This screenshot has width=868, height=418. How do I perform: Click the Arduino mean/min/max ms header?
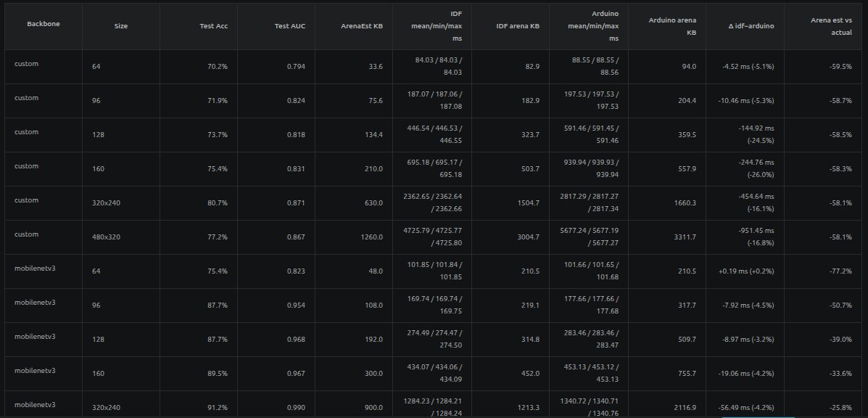point(593,26)
